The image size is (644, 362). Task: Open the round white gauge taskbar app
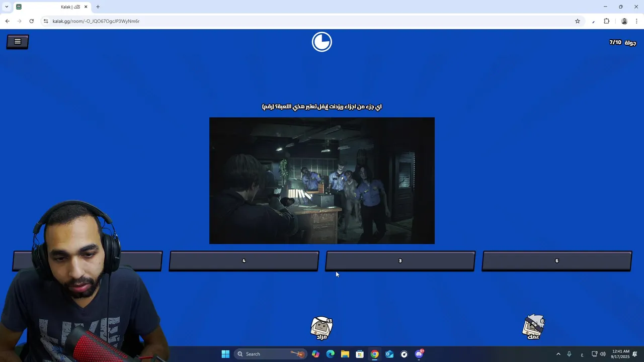[404, 354]
